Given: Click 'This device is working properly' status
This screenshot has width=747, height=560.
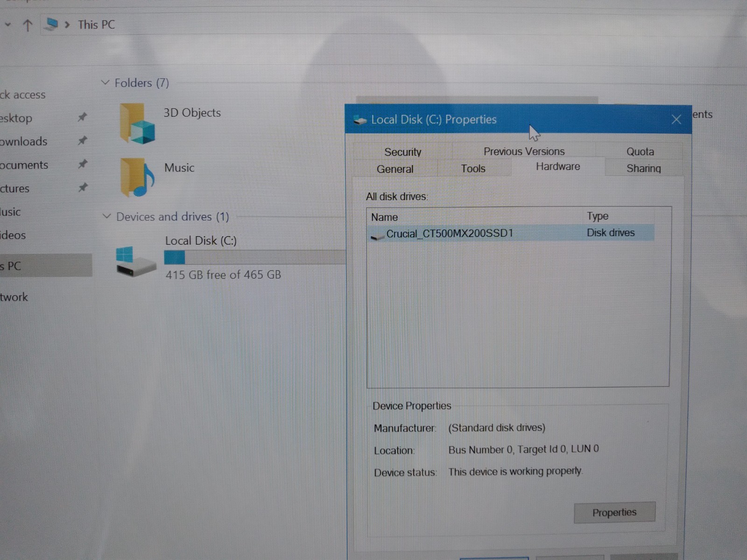Looking at the screenshot, I should click(x=515, y=471).
